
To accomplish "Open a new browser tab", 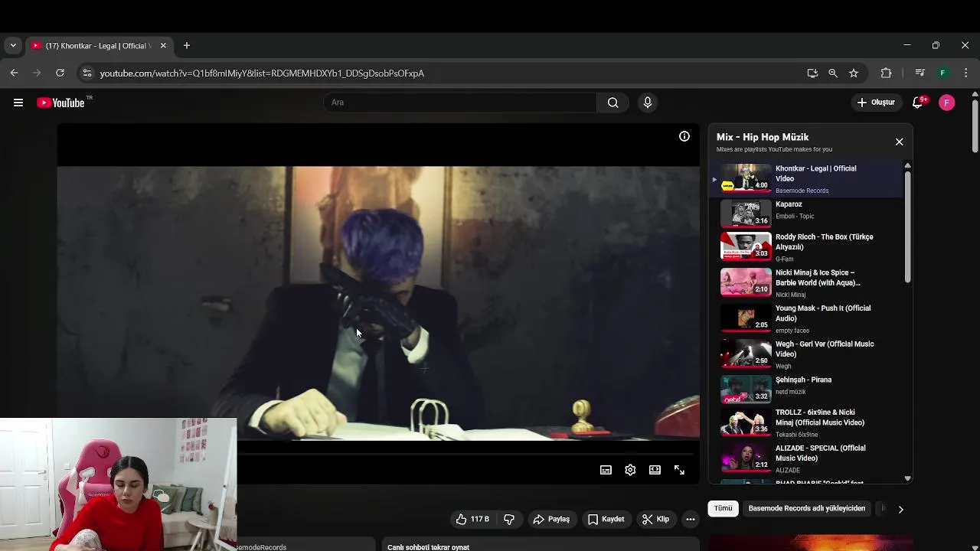I will pyautogui.click(x=186, y=45).
